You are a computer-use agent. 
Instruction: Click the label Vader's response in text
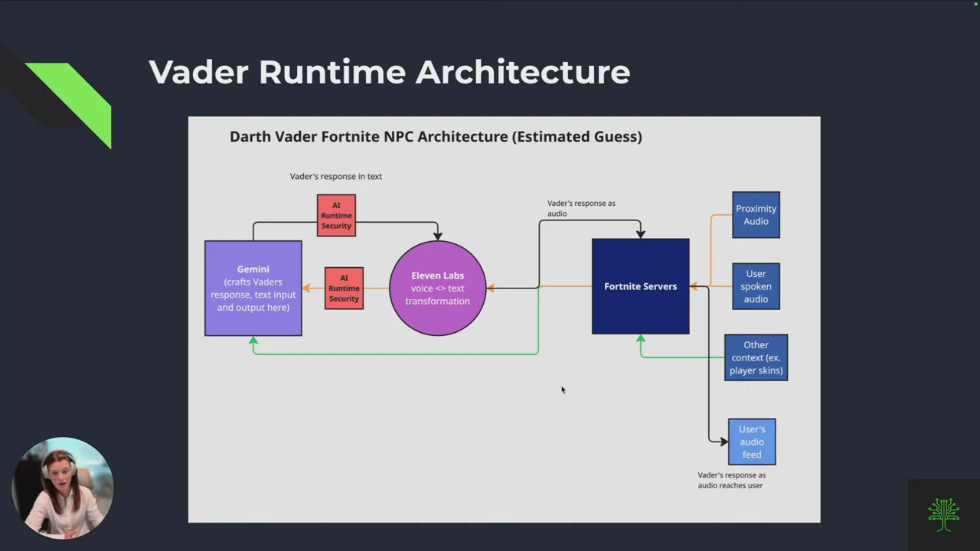(336, 176)
